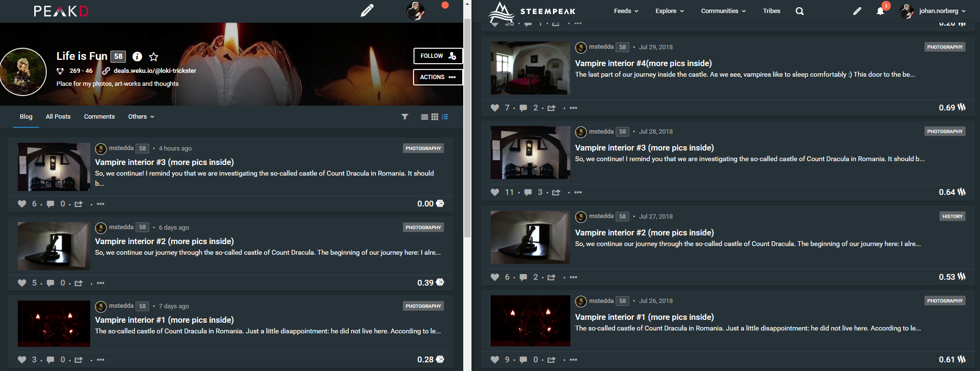Open notifications bell in SteemPeak header

coord(881,11)
